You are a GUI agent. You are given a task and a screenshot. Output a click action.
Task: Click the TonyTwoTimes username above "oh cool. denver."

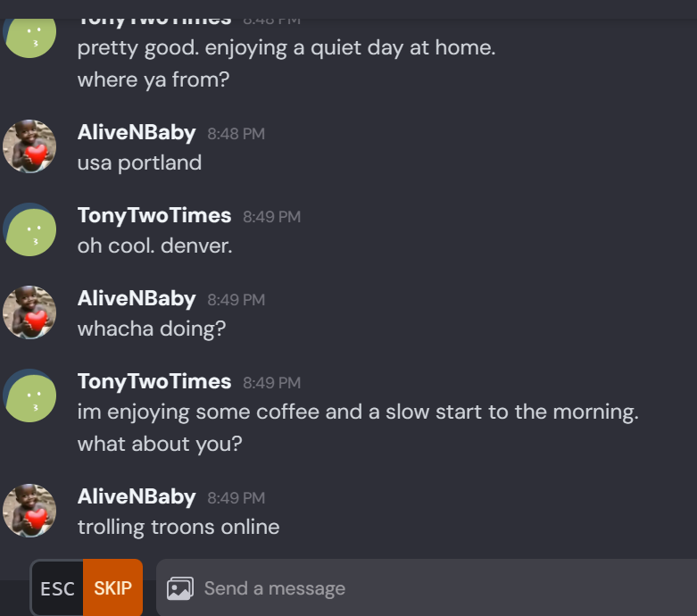154,215
